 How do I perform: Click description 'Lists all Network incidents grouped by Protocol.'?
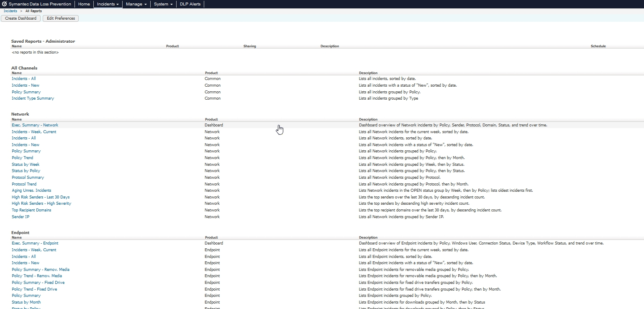(x=400, y=178)
